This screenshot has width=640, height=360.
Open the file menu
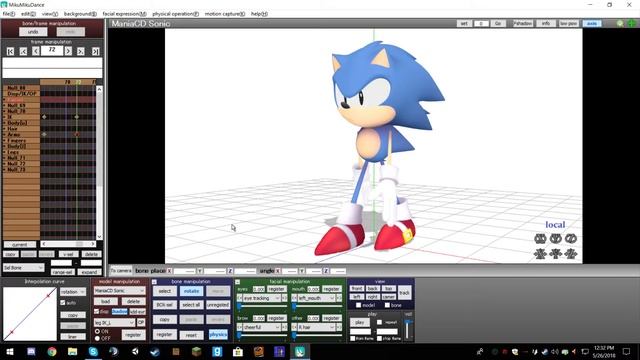coord(9,14)
